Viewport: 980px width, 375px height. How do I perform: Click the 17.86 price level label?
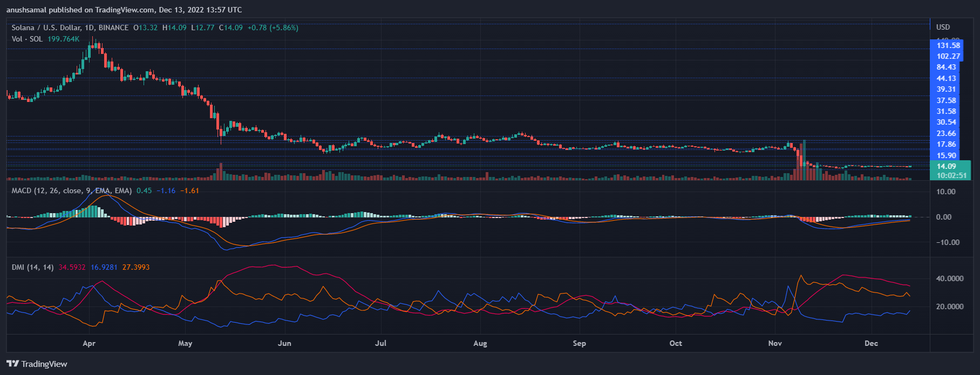point(946,144)
